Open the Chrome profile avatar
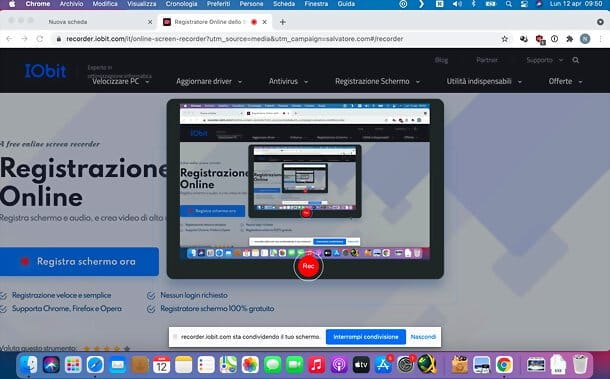The height and width of the screenshot is (379, 610). [x=585, y=39]
